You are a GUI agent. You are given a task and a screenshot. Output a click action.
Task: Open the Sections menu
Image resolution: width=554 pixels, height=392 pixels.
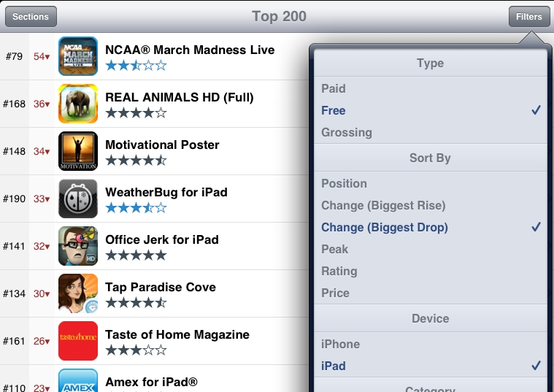(30, 16)
